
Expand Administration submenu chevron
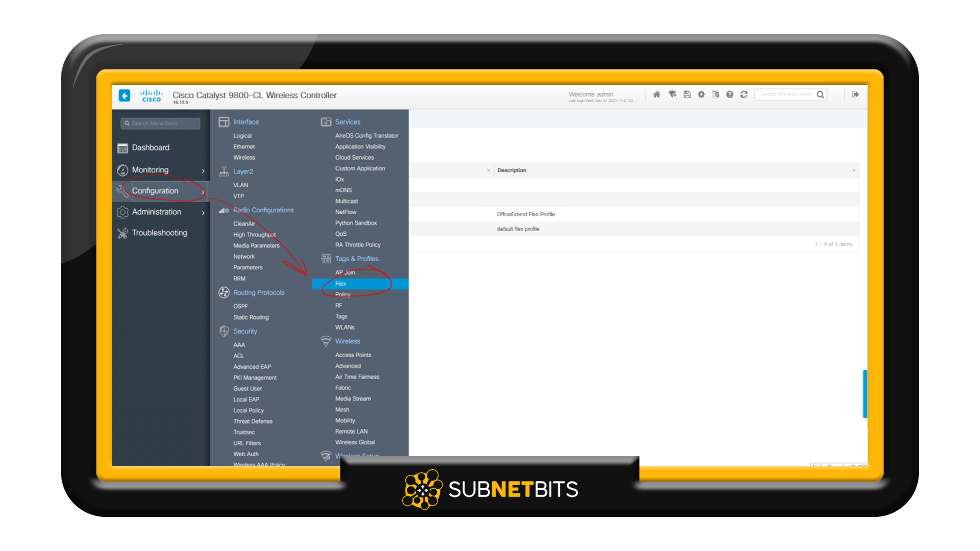tap(203, 213)
